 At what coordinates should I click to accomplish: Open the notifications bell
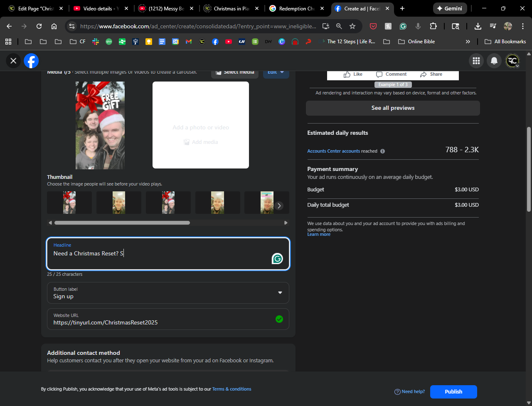(494, 61)
